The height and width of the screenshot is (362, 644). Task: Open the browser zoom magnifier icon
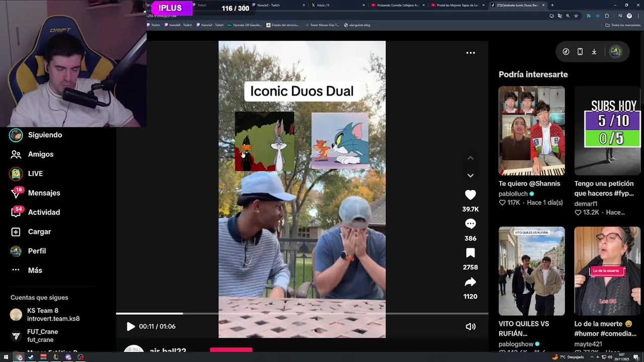point(568,16)
